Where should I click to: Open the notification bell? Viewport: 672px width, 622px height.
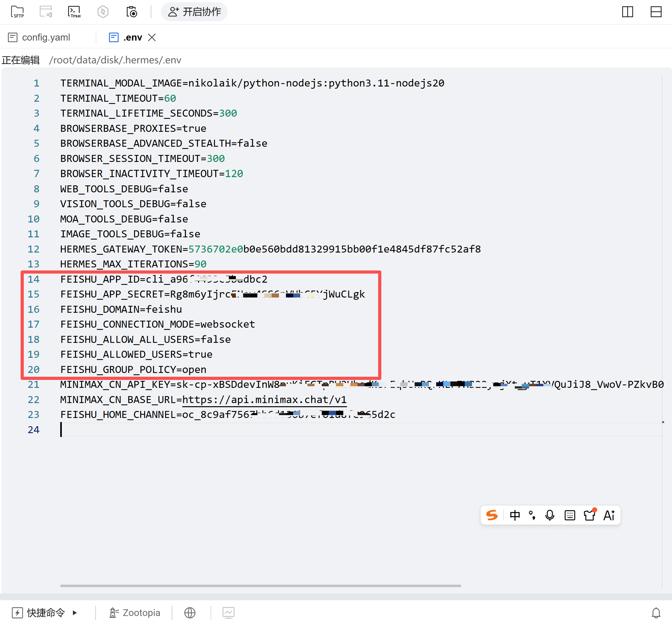(x=656, y=612)
